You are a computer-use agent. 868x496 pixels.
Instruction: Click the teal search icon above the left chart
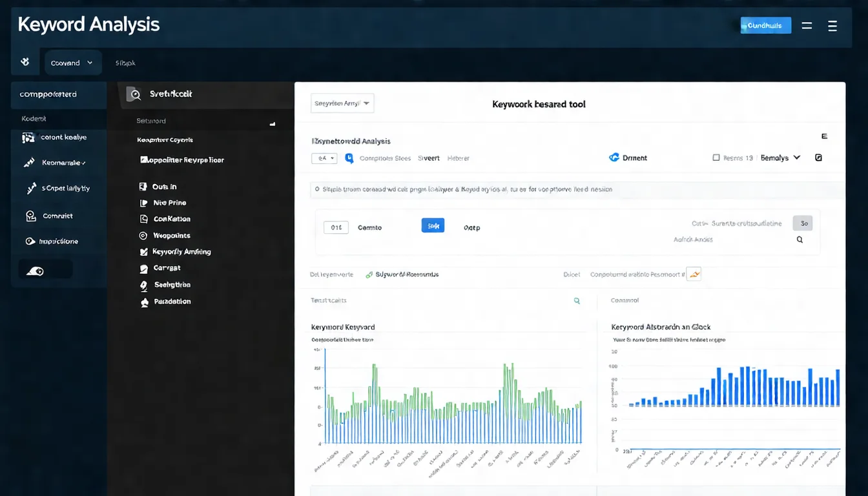pyautogui.click(x=577, y=301)
